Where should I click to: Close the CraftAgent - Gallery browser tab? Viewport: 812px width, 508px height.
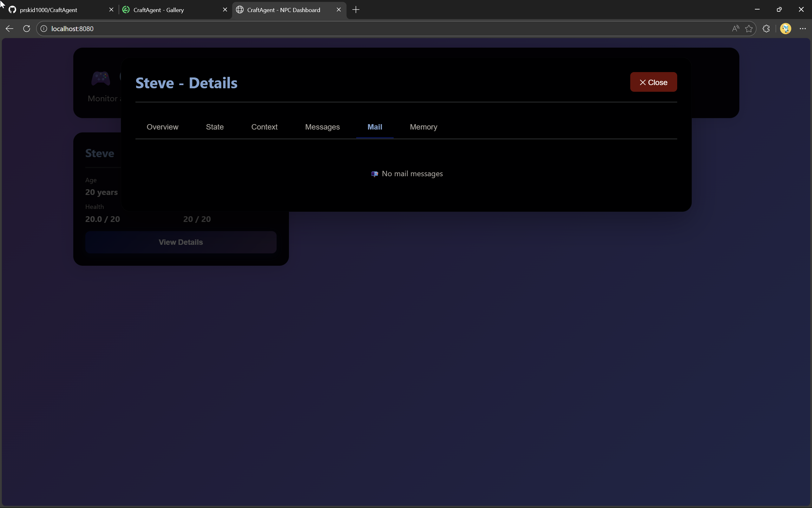[225, 10]
